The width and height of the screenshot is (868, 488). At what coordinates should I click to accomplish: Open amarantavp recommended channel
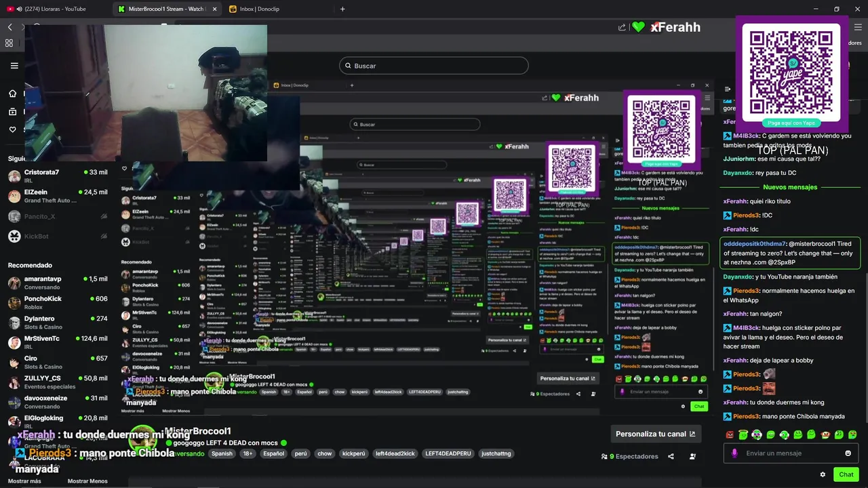(x=58, y=283)
